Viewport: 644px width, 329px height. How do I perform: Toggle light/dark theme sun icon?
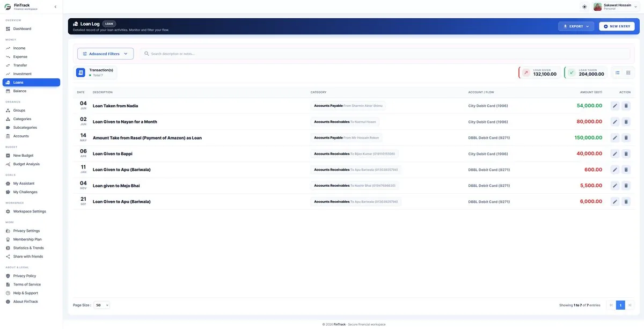coord(584,7)
